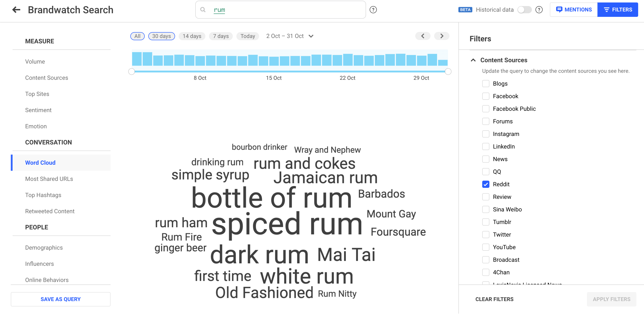Open Online Behaviors view
Screen dimensions: 644x315
[47, 280]
